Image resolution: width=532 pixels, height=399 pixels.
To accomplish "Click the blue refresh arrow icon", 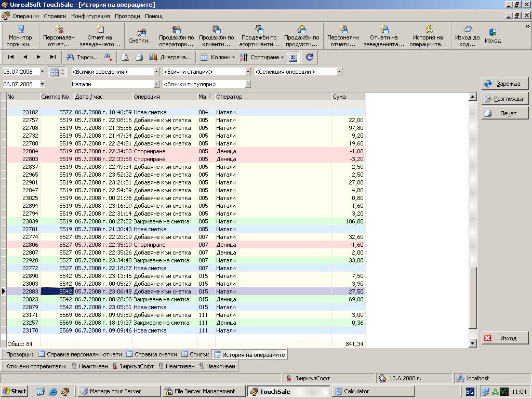I will tap(310, 57).
